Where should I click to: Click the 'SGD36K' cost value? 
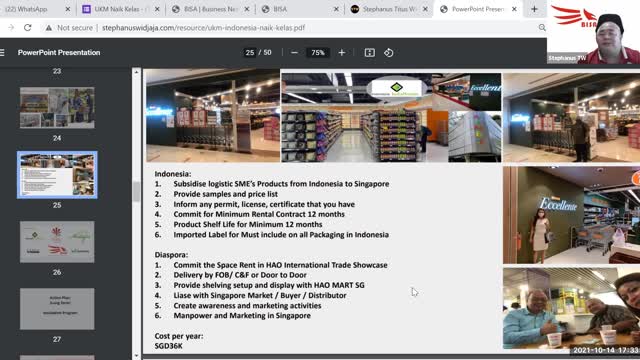[169, 346]
